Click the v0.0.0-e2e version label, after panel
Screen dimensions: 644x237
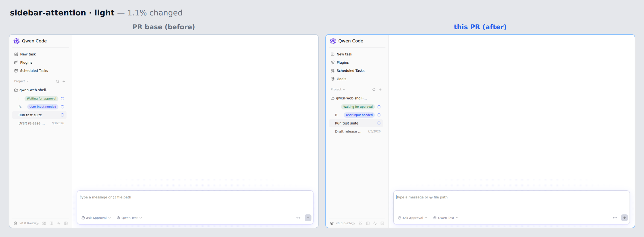[x=344, y=223]
